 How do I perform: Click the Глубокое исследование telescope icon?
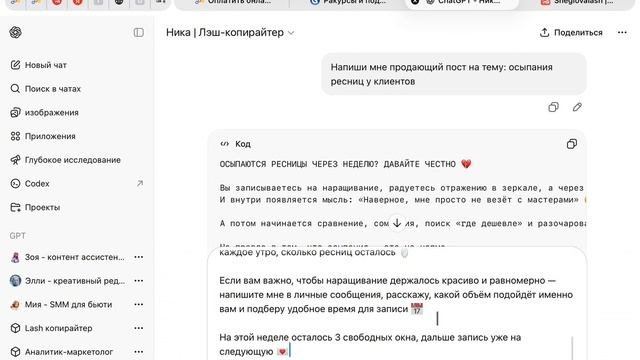coord(15,160)
